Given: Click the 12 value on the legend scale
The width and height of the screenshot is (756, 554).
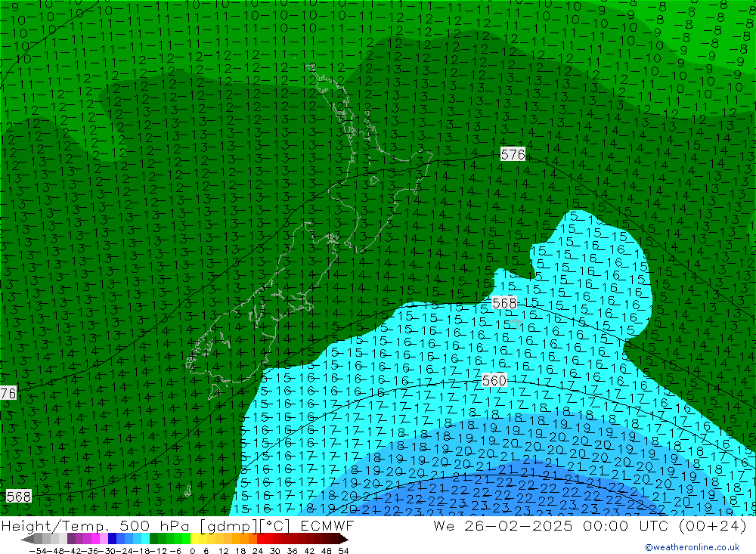Looking at the screenshot, I should [x=223, y=551].
